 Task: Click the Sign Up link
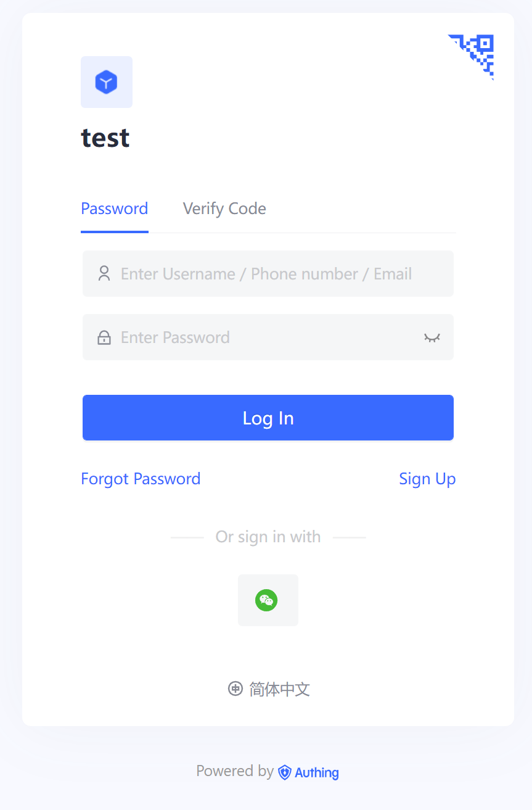(427, 478)
